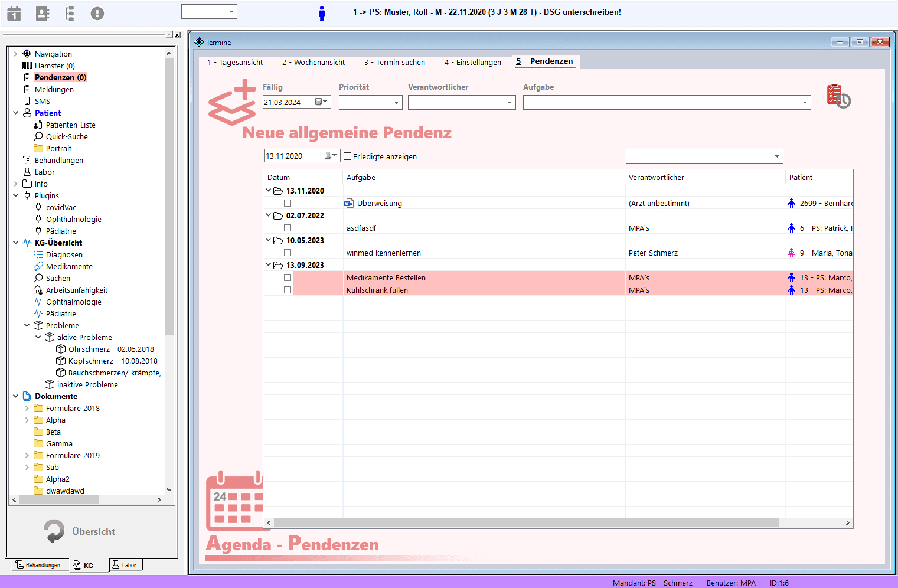This screenshot has height=588, width=898.
Task: Click the KG-Übersicht pulse icon
Action: 27,243
